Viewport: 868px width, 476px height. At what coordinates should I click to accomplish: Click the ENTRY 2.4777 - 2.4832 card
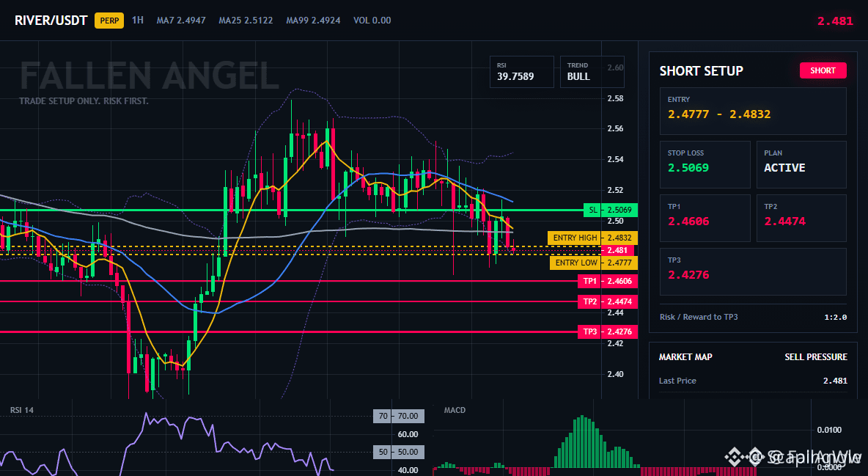click(753, 111)
